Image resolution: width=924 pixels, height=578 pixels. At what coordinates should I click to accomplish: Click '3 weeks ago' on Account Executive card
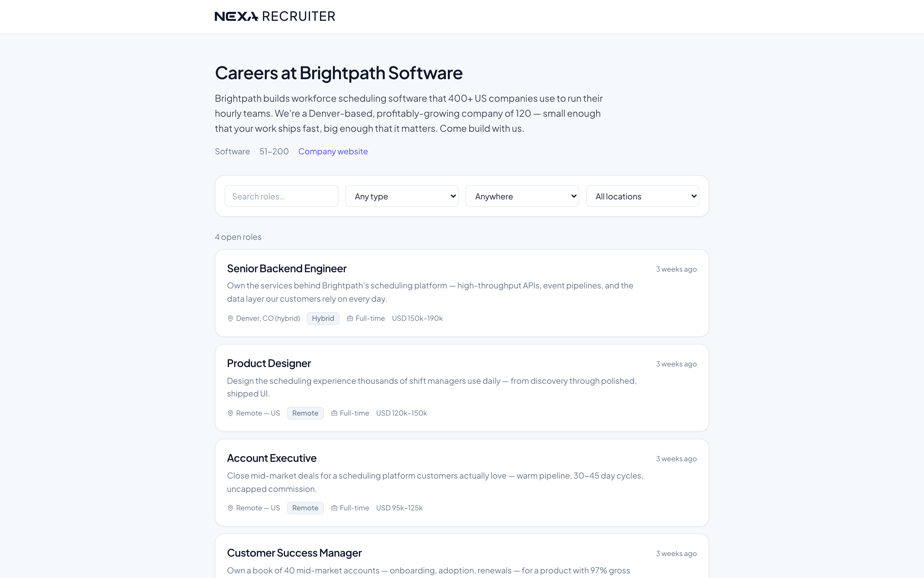point(676,459)
